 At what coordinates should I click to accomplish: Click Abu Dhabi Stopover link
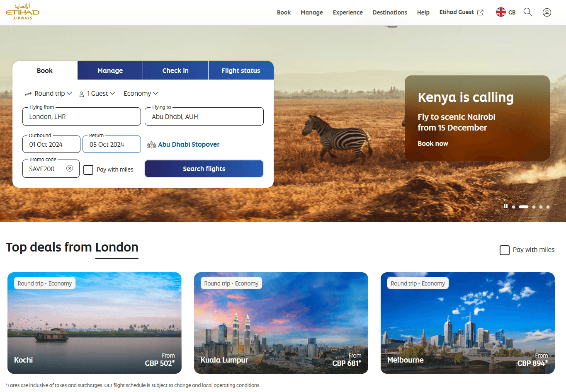(x=189, y=145)
